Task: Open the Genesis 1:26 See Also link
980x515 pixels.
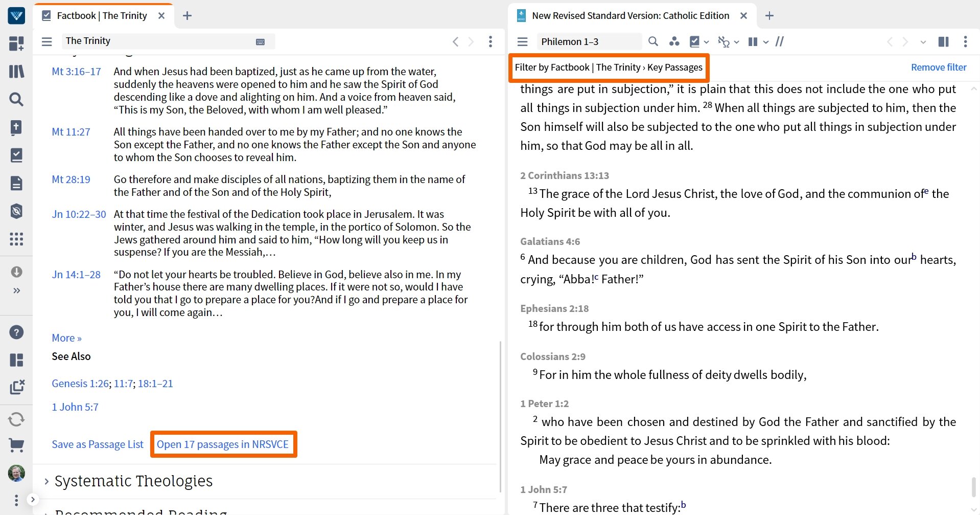Action: click(80, 384)
